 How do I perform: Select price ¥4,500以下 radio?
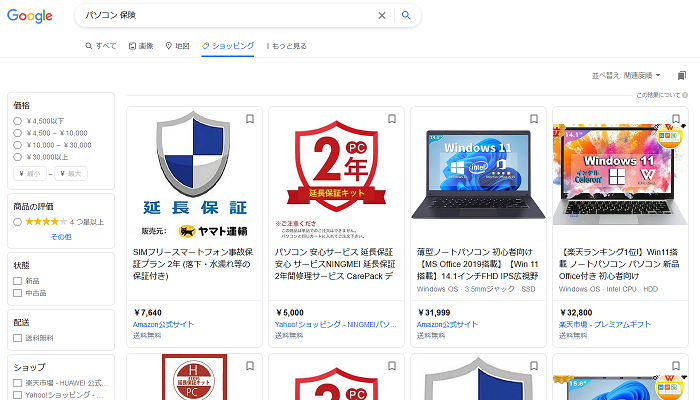(17, 121)
